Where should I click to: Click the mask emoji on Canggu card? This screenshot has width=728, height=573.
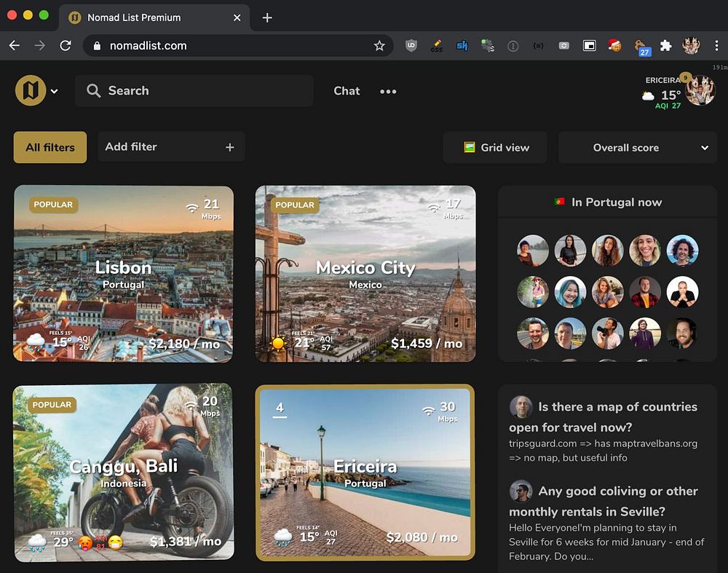point(115,542)
